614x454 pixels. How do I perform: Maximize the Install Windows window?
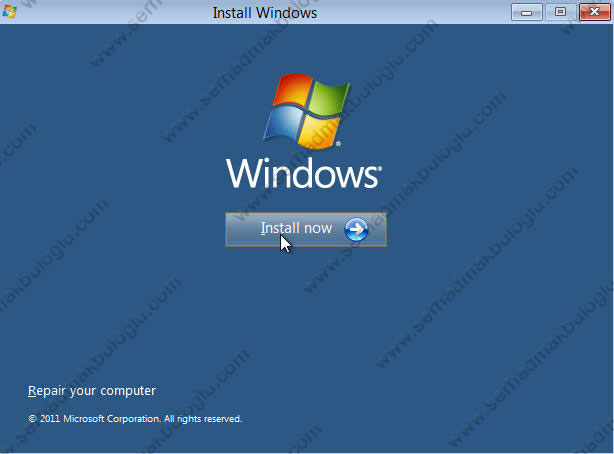point(560,12)
